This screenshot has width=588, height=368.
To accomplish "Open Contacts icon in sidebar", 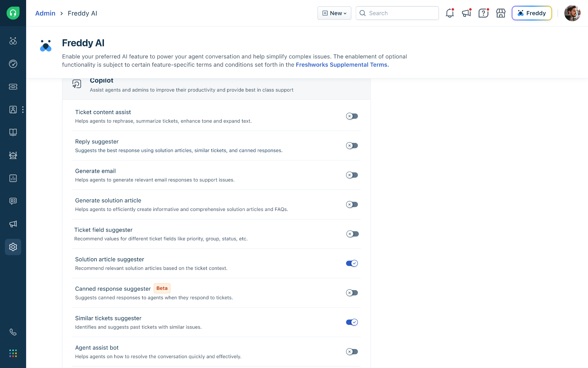I will click(x=13, y=110).
